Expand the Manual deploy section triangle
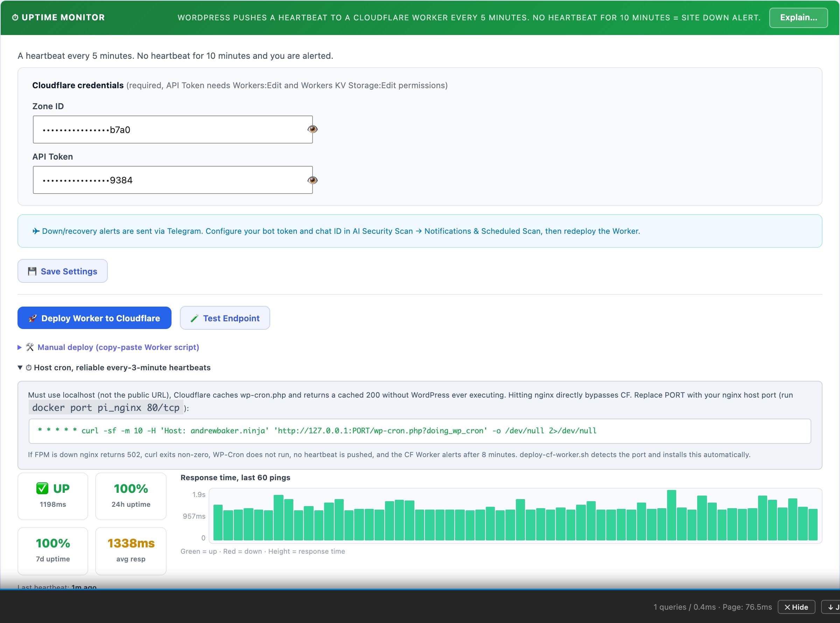840x623 pixels. click(x=20, y=347)
